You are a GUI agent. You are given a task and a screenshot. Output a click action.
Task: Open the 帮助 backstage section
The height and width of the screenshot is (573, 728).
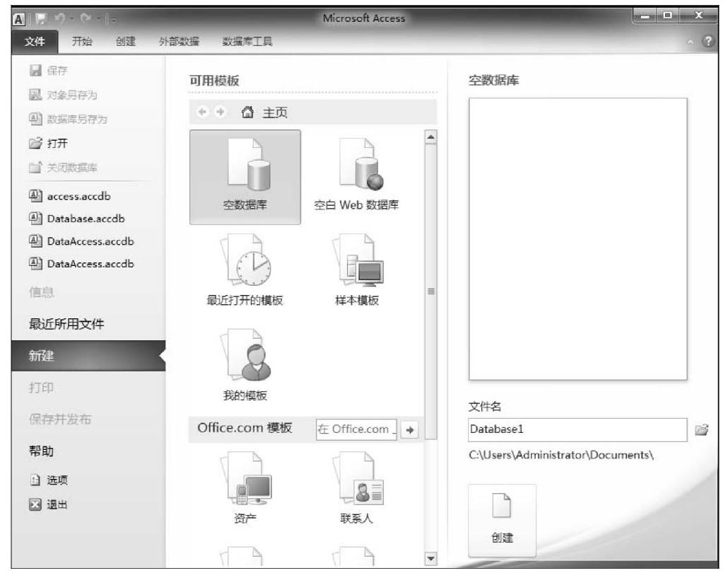[41, 451]
